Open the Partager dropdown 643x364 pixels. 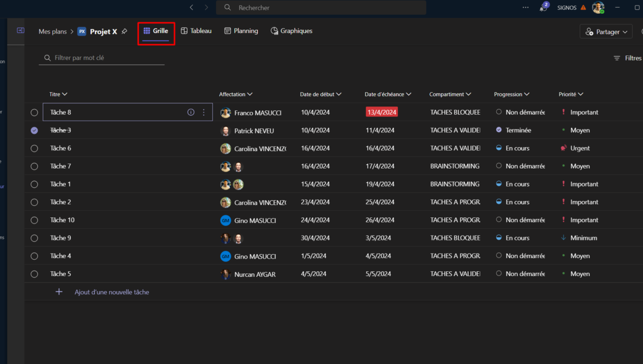[x=607, y=32]
